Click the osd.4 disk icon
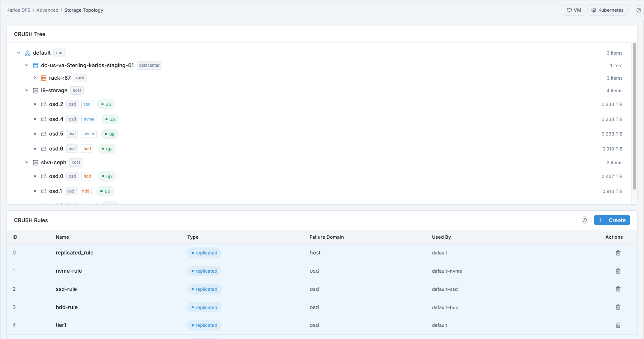The width and height of the screenshot is (644, 339). 44,119
